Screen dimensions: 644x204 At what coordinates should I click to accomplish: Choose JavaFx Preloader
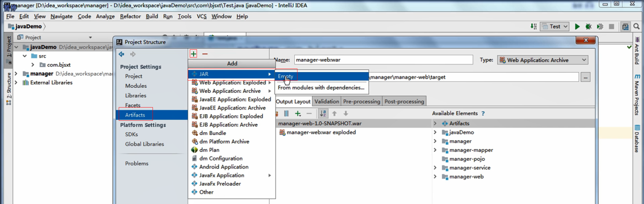(232, 184)
